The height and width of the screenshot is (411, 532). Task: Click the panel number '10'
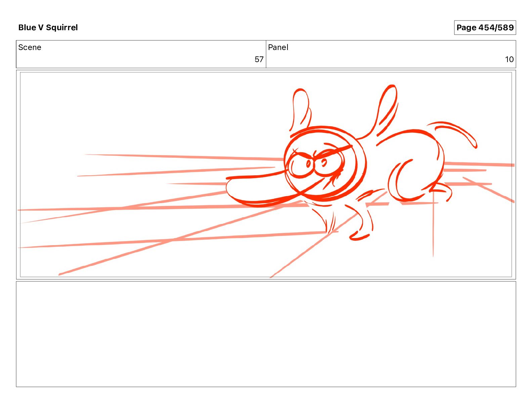click(509, 59)
